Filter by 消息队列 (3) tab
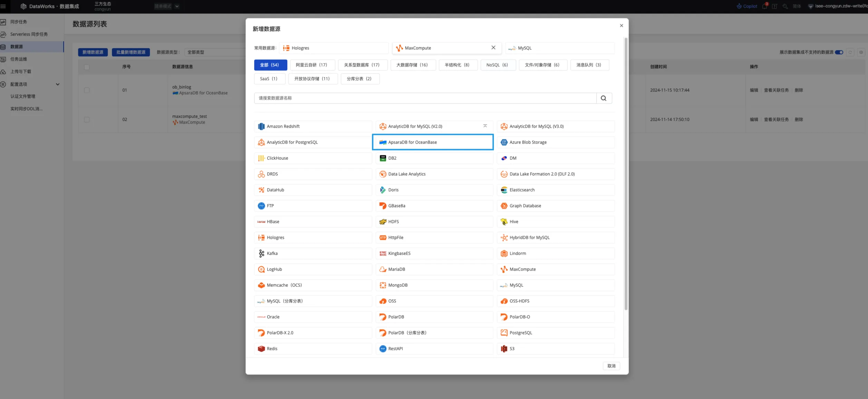 click(x=589, y=65)
